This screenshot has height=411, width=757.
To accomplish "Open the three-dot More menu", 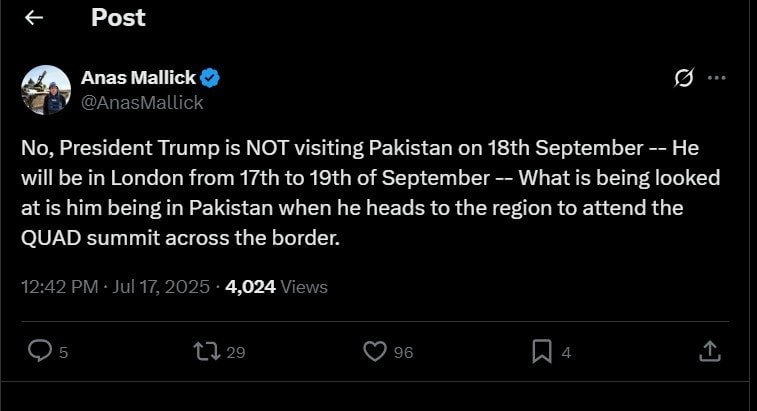I will click(716, 78).
